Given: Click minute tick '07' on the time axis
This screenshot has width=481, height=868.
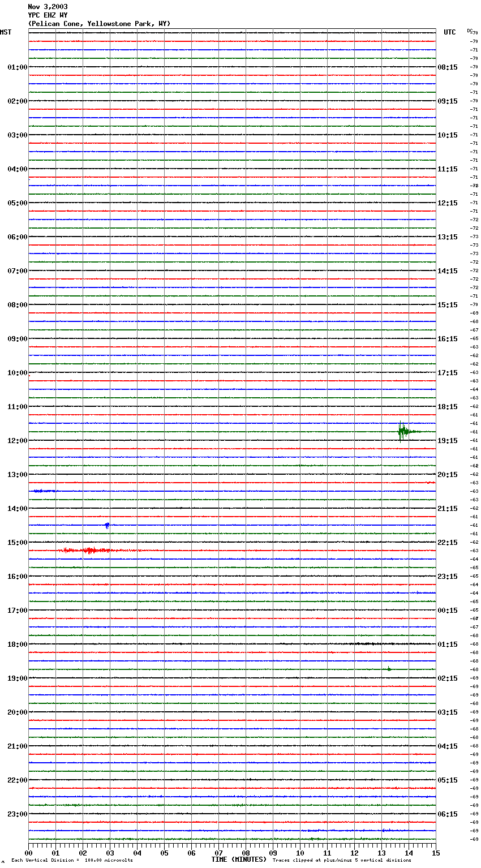Looking at the screenshot, I should coord(218,853).
